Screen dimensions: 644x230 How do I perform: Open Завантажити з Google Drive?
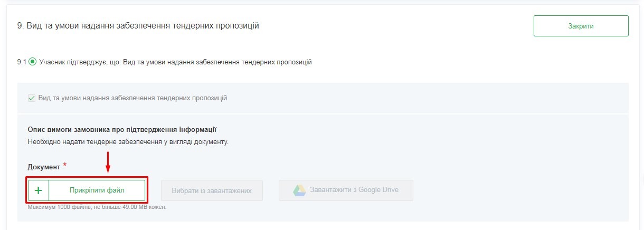pyautogui.click(x=354, y=190)
